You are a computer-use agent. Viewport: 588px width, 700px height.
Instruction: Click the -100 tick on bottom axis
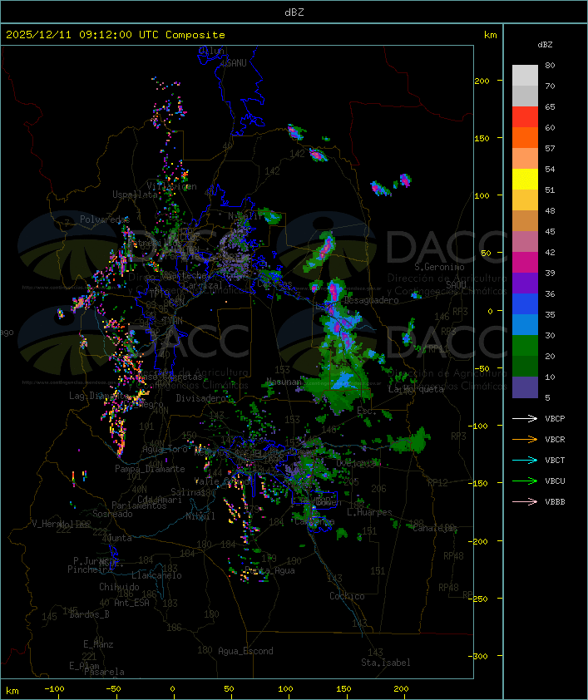click(x=54, y=689)
